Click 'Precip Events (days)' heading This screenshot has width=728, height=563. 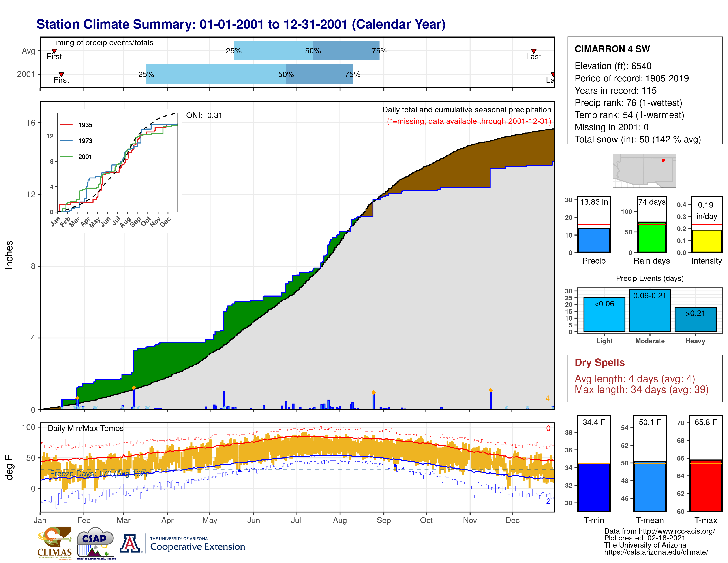click(x=650, y=278)
